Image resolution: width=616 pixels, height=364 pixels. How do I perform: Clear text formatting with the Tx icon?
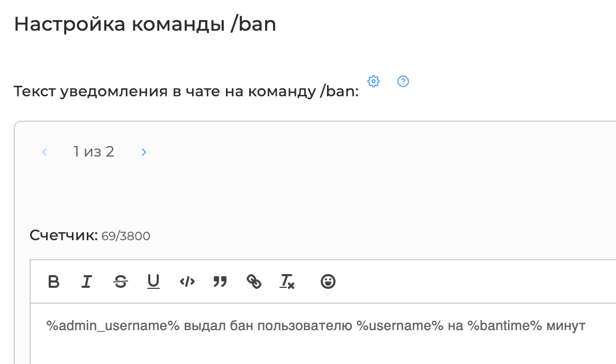coord(287,281)
